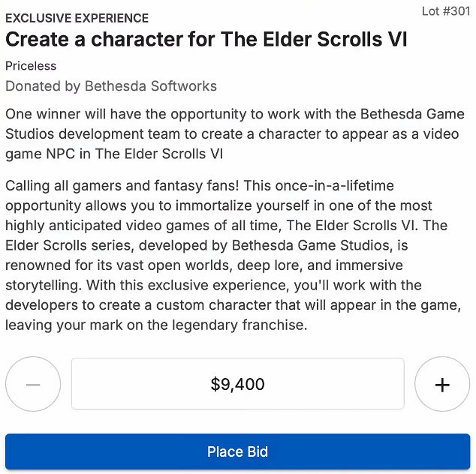This screenshot has height=474, width=476.
Task: Click the minus button to decrease bid
Action: click(x=32, y=384)
